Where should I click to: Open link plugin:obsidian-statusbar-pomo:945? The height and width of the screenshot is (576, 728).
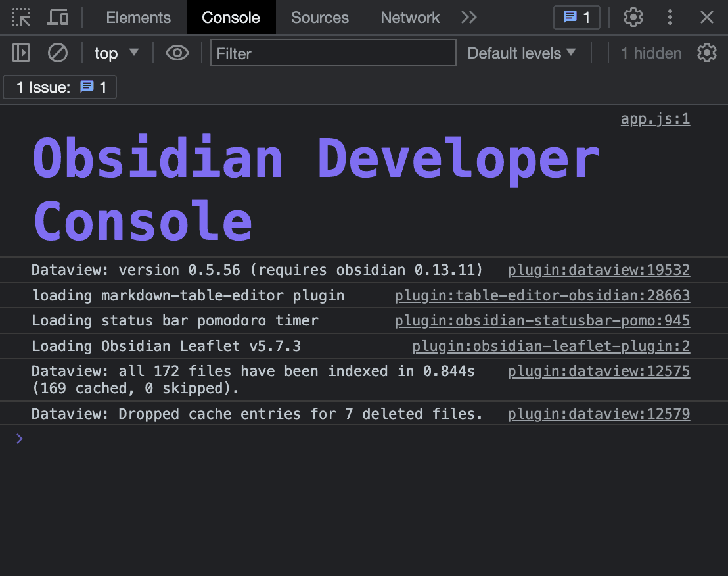[x=542, y=320]
